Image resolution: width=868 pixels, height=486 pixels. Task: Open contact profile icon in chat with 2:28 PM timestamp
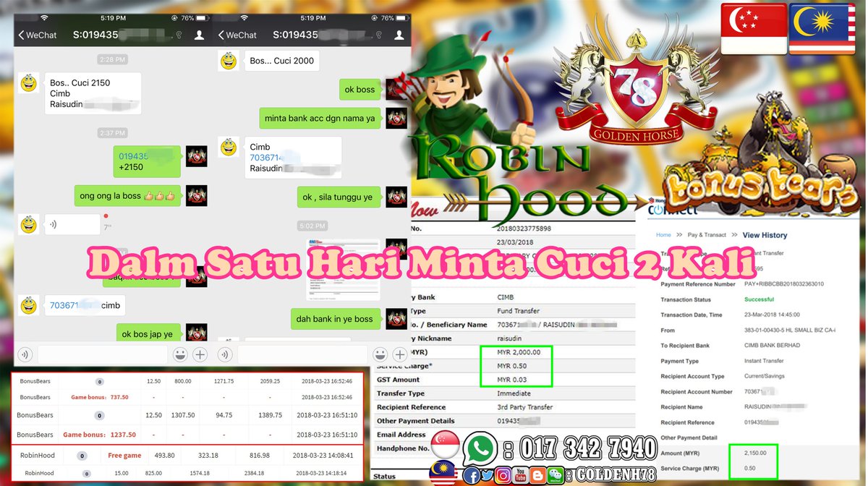[x=199, y=35]
